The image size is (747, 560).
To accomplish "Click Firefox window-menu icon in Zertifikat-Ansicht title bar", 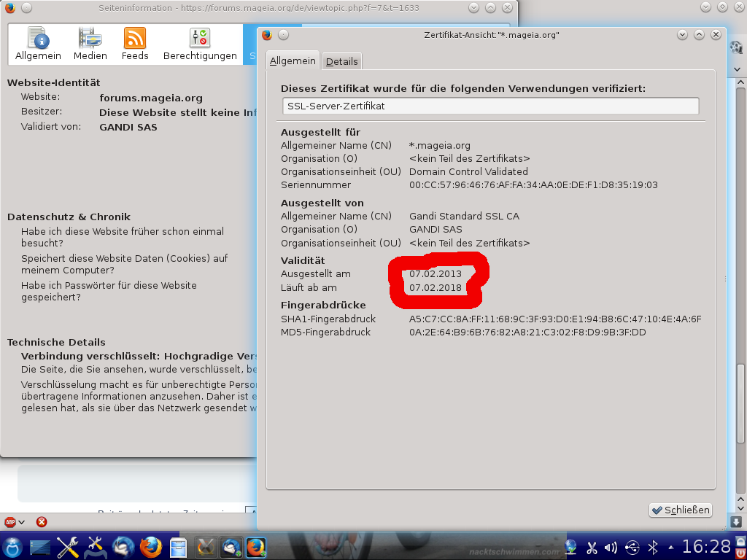I will (x=267, y=35).
